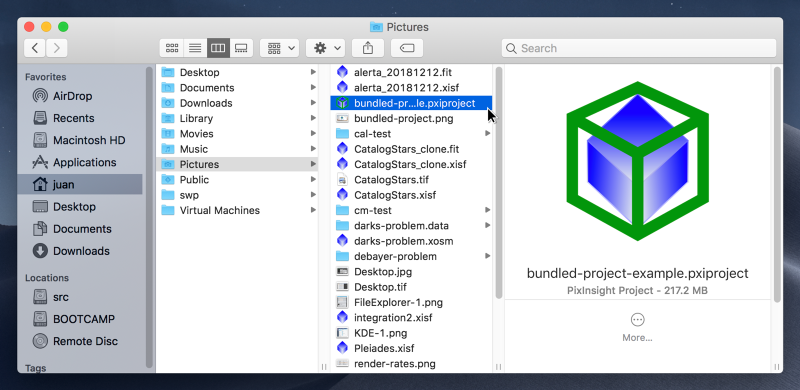Image resolution: width=800 pixels, height=390 pixels.
Task: Select the darks-problem.data folder
Action: point(411,226)
